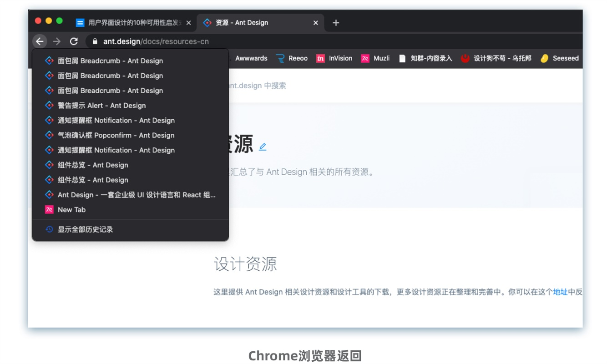
Task: Click the InVision bookmark icon
Action: 320,58
